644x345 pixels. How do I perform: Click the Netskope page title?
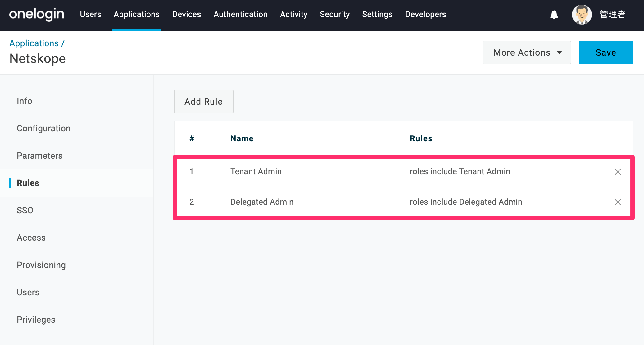click(38, 59)
